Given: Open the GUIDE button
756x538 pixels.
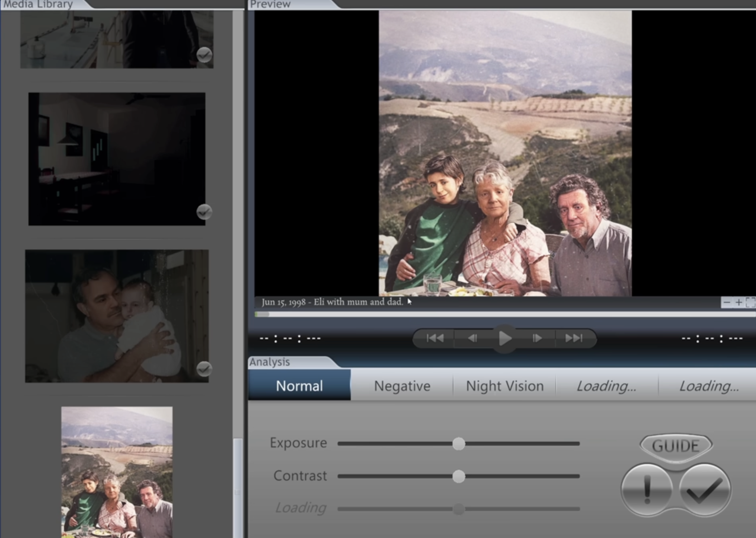Looking at the screenshot, I should (676, 446).
